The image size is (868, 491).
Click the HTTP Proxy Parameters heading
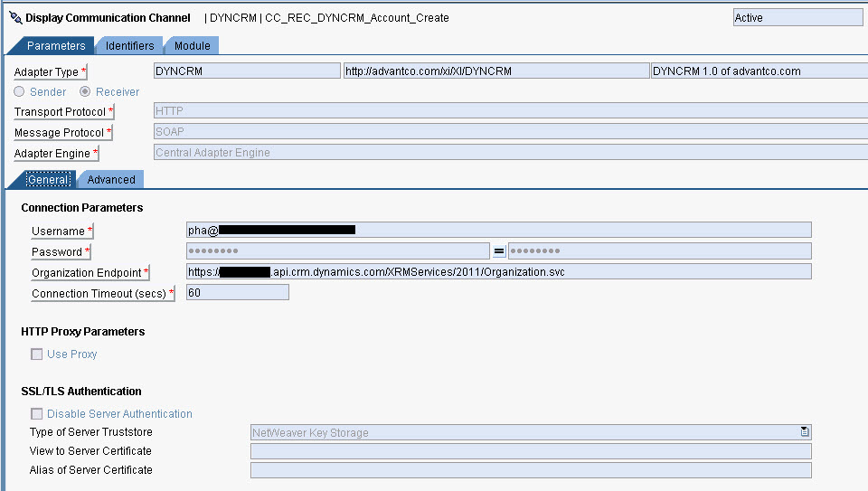click(x=83, y=332)
